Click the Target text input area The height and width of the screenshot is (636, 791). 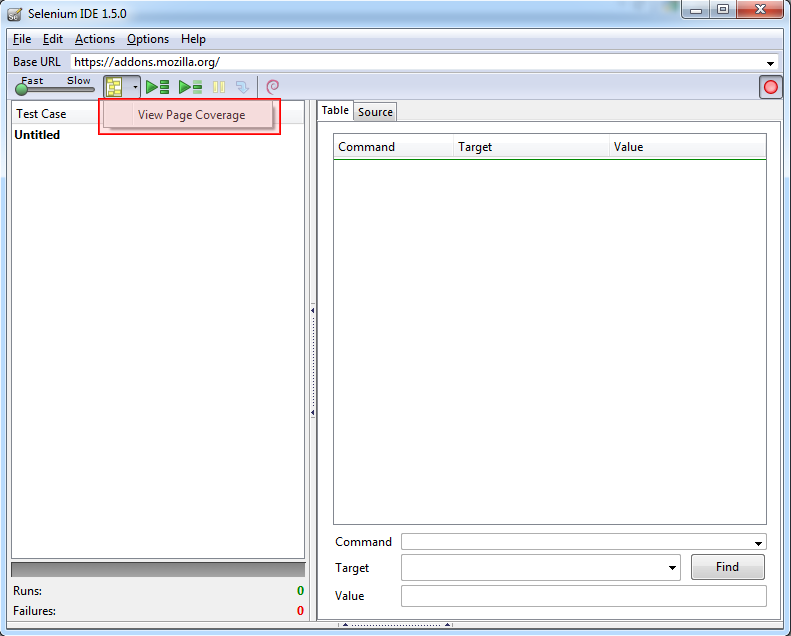pos(533,567)
